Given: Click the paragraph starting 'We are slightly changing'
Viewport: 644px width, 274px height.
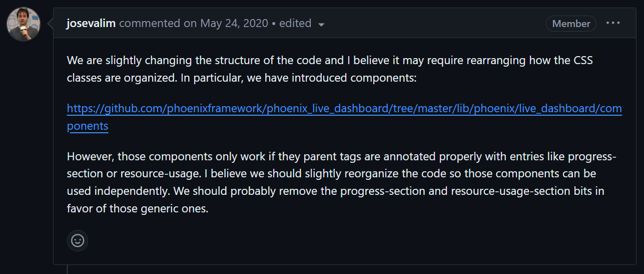Looking at the screenshot, I should [330, 70].
